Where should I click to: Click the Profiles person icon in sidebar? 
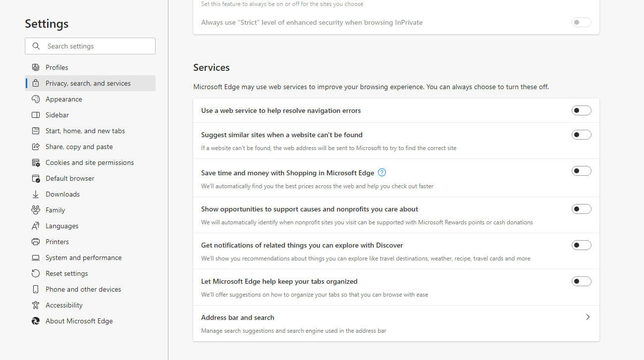pos(35,67)
